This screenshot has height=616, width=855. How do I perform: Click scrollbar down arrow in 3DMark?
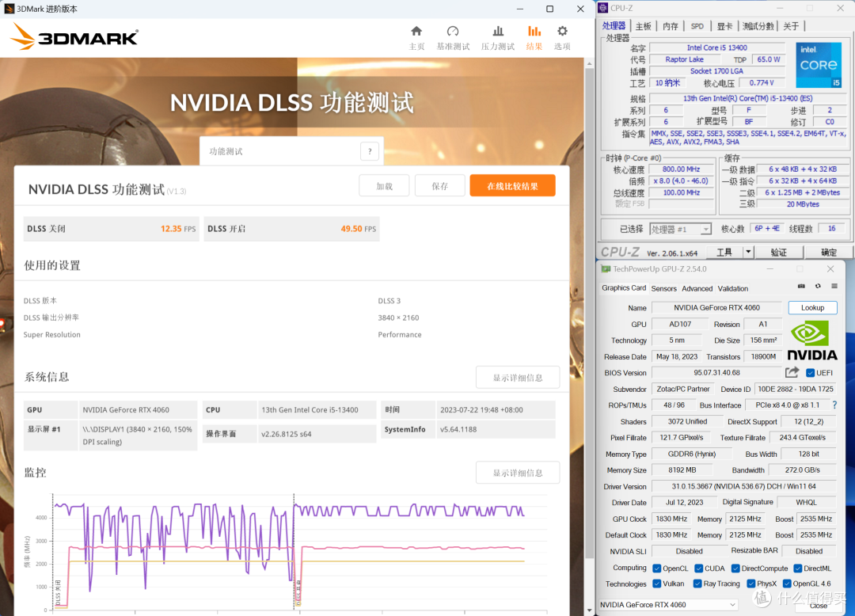[x=589, y=610]
